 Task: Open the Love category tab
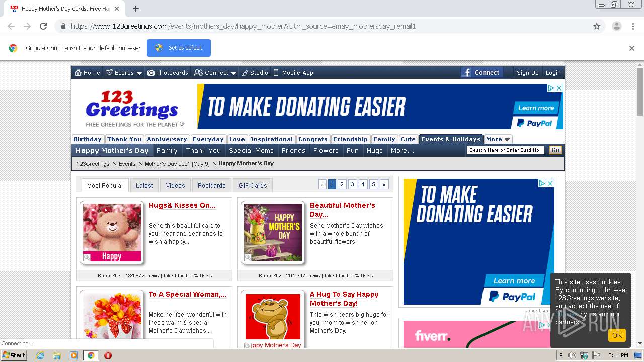click(x=237, y=139)
